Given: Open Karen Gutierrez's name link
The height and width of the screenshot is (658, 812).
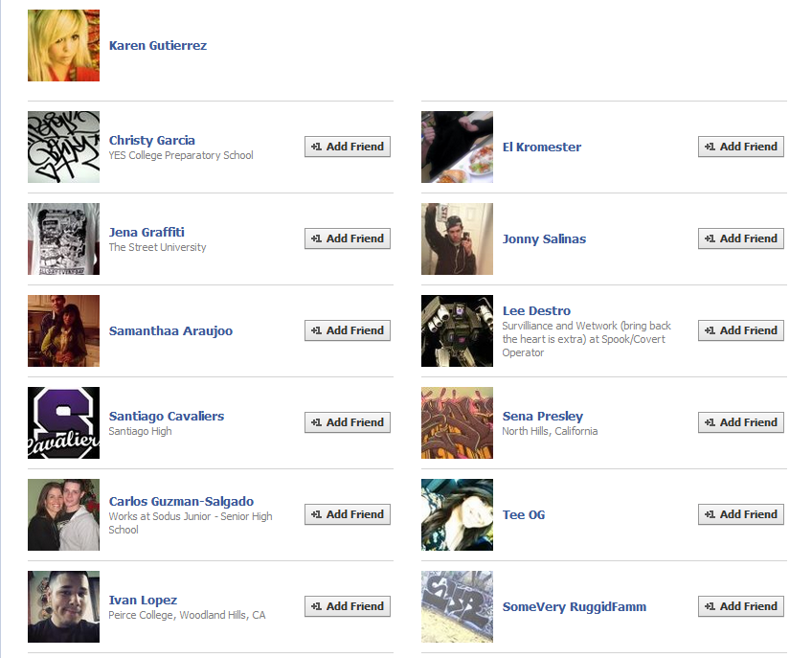Looking at the screenshot, I should coord(158,46).
